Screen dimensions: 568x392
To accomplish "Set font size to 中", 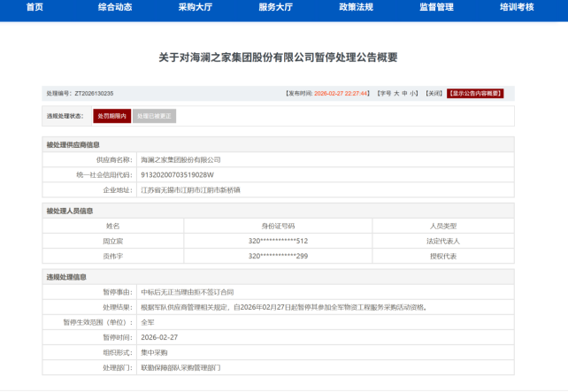I will [x=405, y=93].
